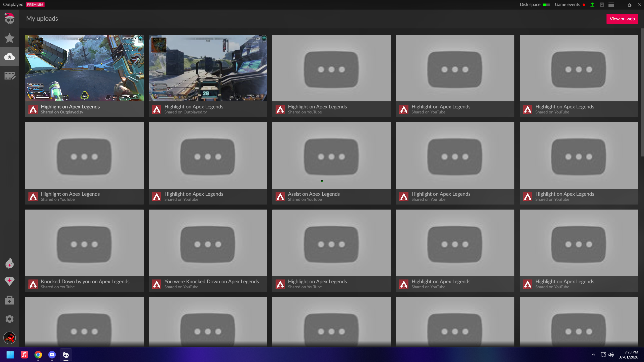Click the user profile avatar
644x362 pixels.
[9, 338]
